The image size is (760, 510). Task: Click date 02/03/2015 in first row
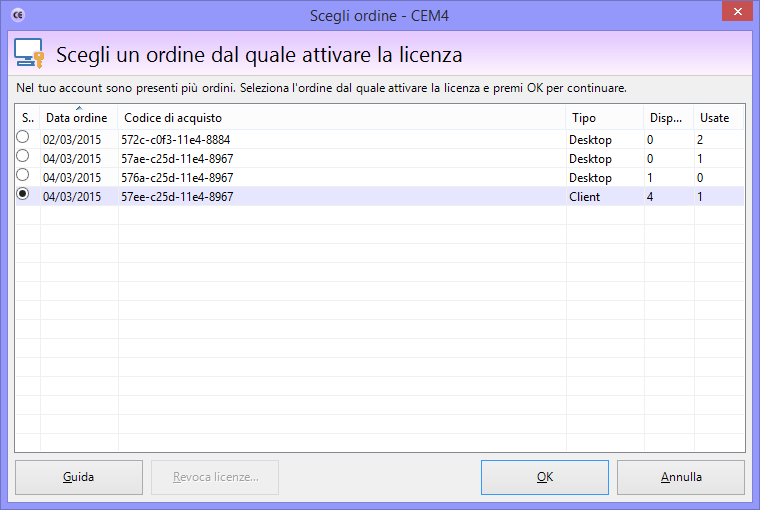[72, 140]
